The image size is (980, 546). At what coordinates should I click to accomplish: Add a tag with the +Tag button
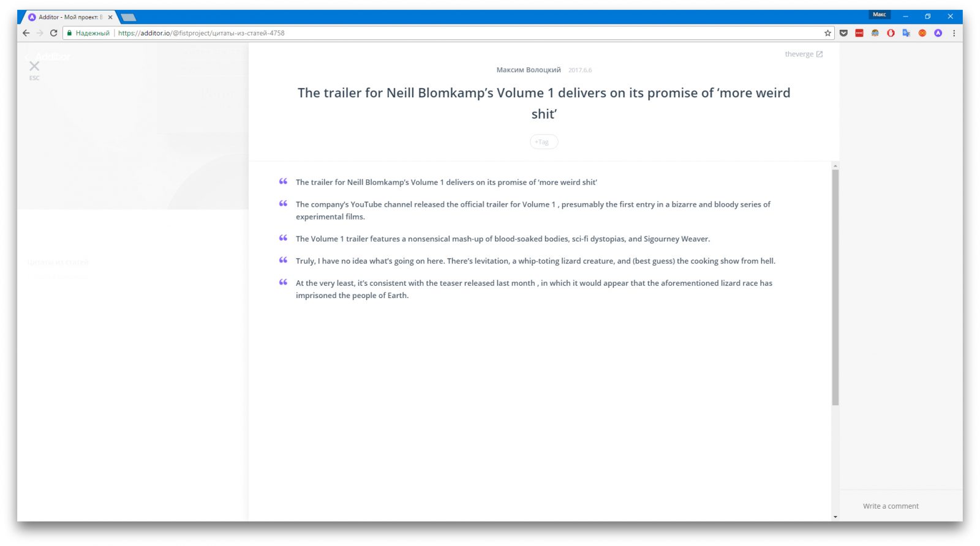(543, 142)
